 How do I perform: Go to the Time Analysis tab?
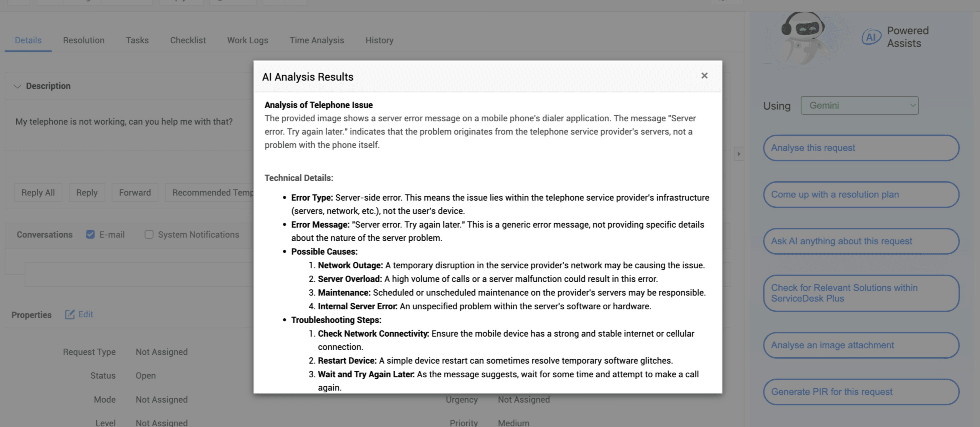(x=317, y=40)
